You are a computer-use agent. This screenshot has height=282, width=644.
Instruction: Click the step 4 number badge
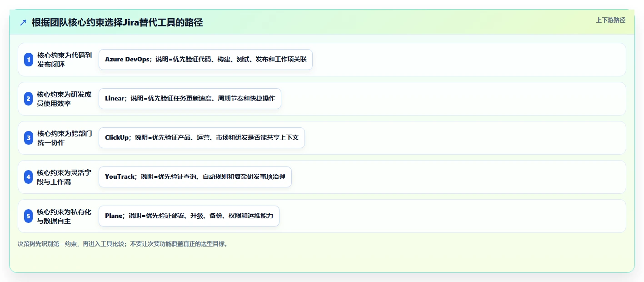(29, 177)
